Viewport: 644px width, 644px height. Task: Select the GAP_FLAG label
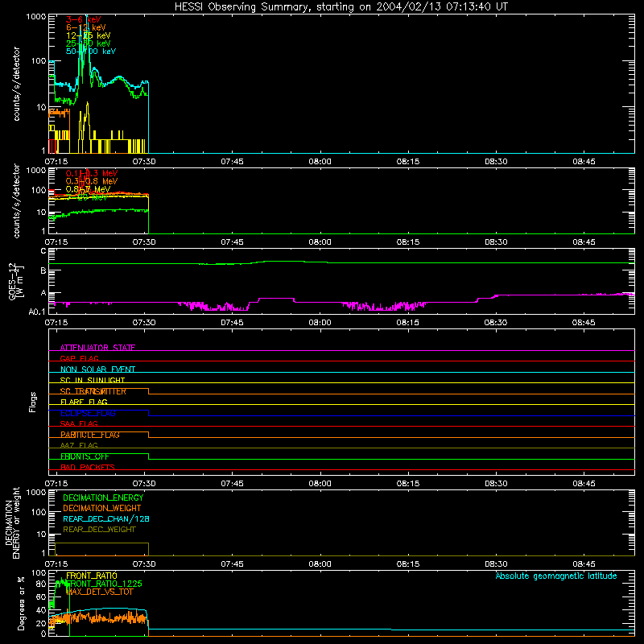point(79,358)
